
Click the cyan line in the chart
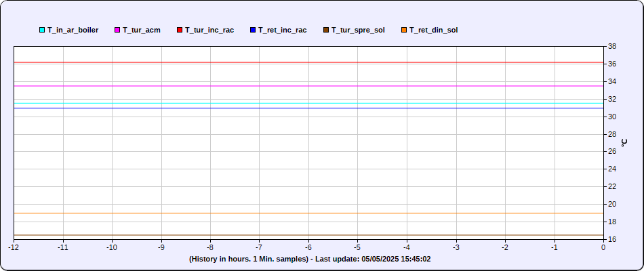click(308, 104)
